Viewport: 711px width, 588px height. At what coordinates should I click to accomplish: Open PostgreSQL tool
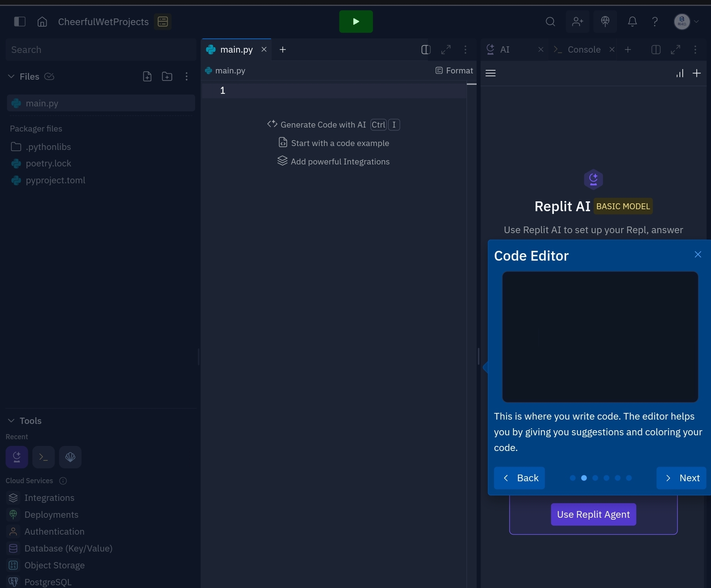[x=40, y=582]
